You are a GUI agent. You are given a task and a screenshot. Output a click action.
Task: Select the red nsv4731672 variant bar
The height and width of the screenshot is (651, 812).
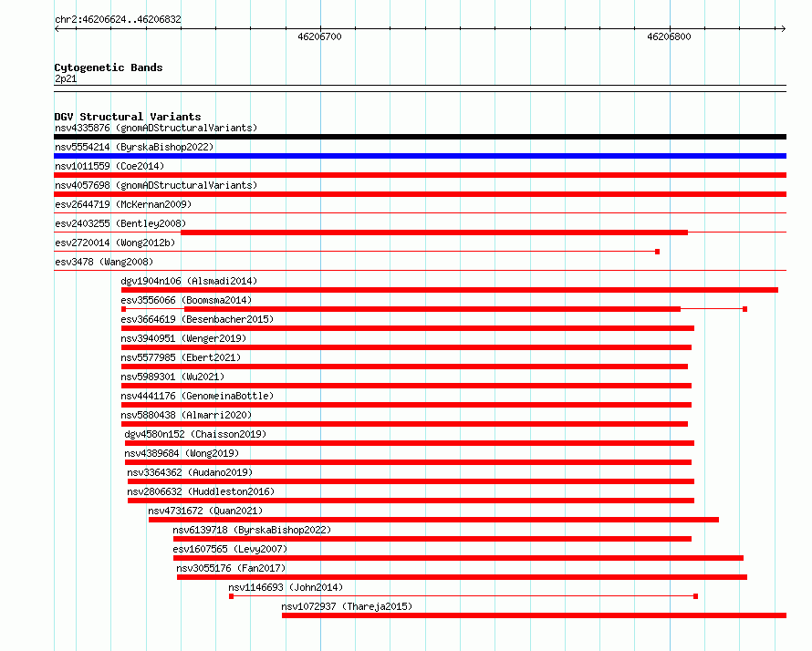pos(433,520)
